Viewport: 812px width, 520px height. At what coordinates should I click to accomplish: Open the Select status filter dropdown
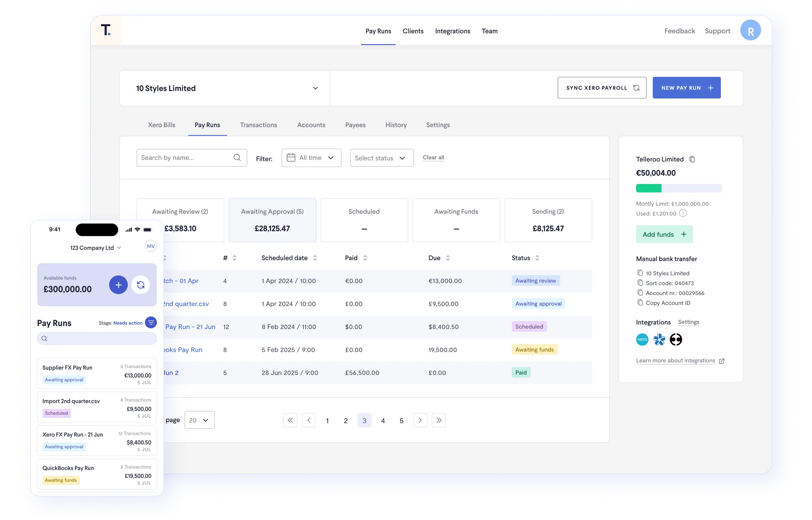click(382, 158)
